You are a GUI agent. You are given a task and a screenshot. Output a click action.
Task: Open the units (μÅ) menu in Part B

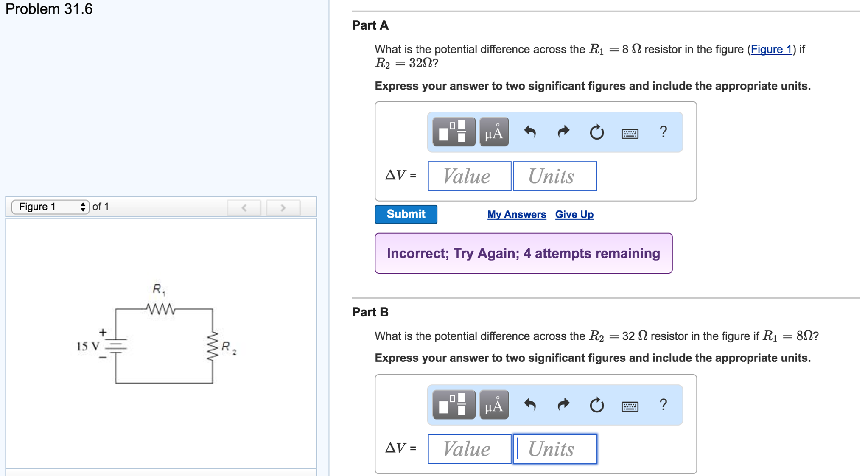point(493,405)
